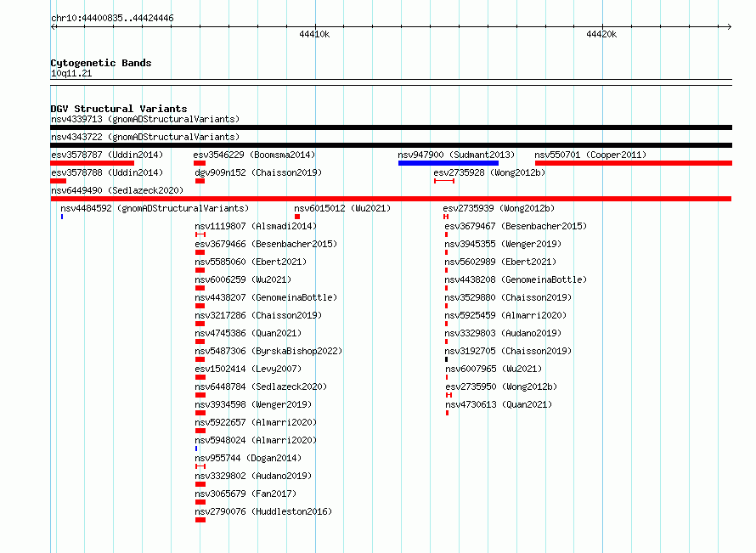
Task: Select nsv3329802 (Audano2019) label
Action: 253,476
